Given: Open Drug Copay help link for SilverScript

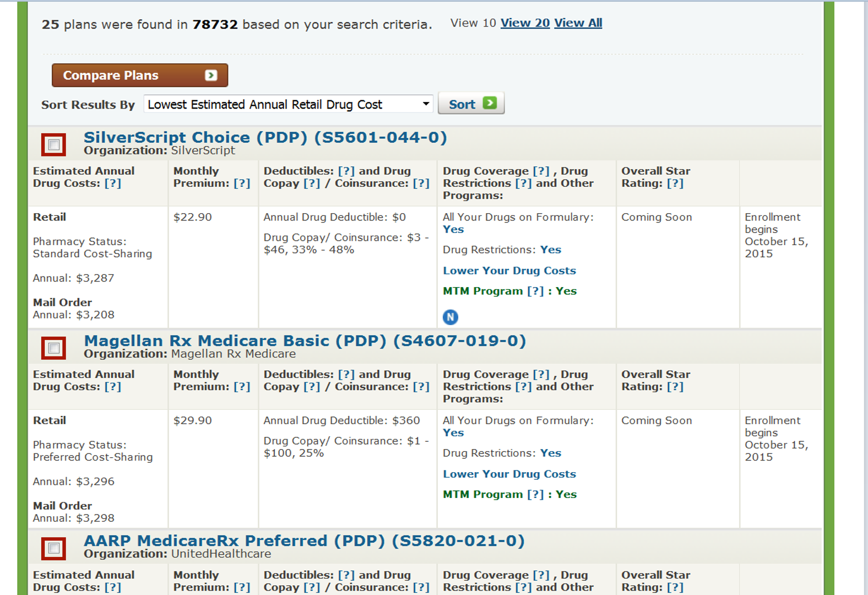Looking at the screenshot, I should [312, 183].
